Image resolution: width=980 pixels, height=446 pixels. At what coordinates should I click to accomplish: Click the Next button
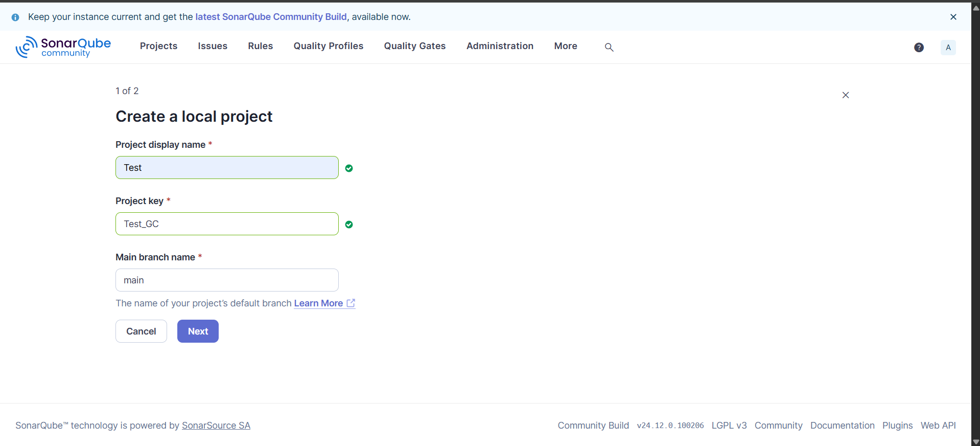(198, 331)
